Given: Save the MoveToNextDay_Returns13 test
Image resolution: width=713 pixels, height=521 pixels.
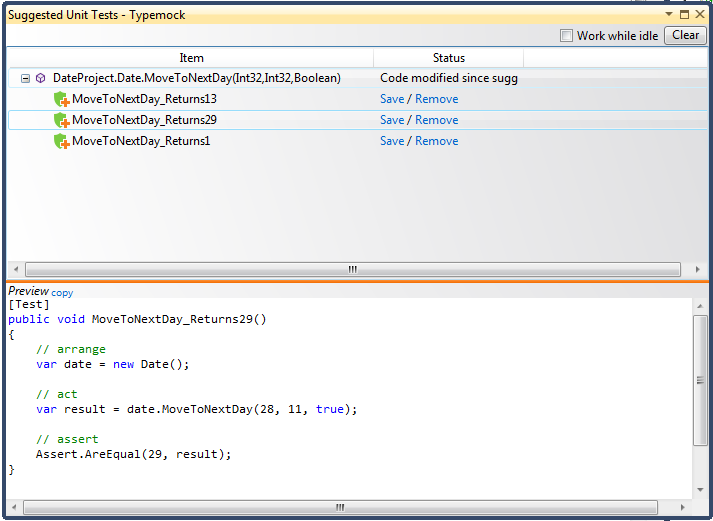Looking at the screenshot, I should click(392, 99).
